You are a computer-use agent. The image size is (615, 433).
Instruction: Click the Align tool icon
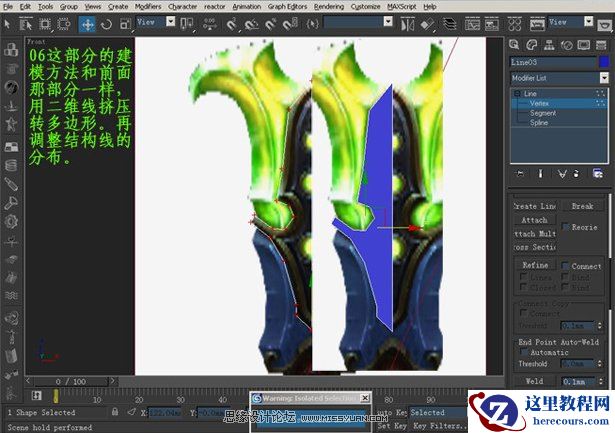pos(427,25)
